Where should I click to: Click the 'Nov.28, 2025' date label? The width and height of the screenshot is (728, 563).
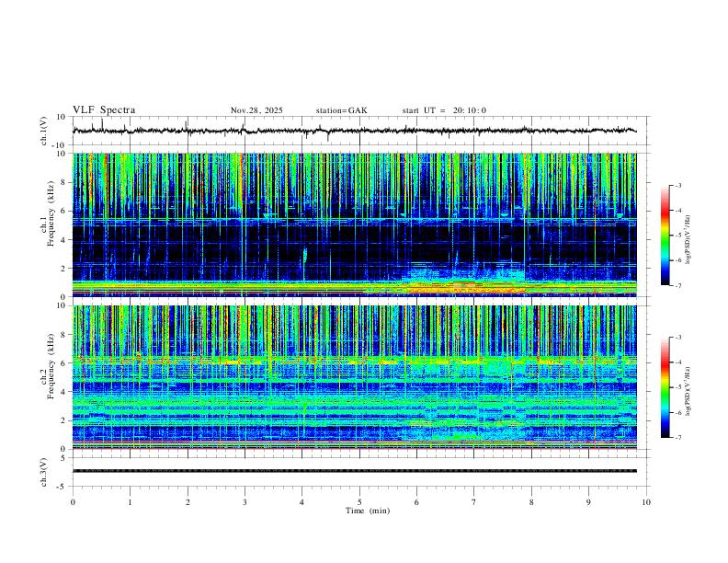tap(256, 110)
